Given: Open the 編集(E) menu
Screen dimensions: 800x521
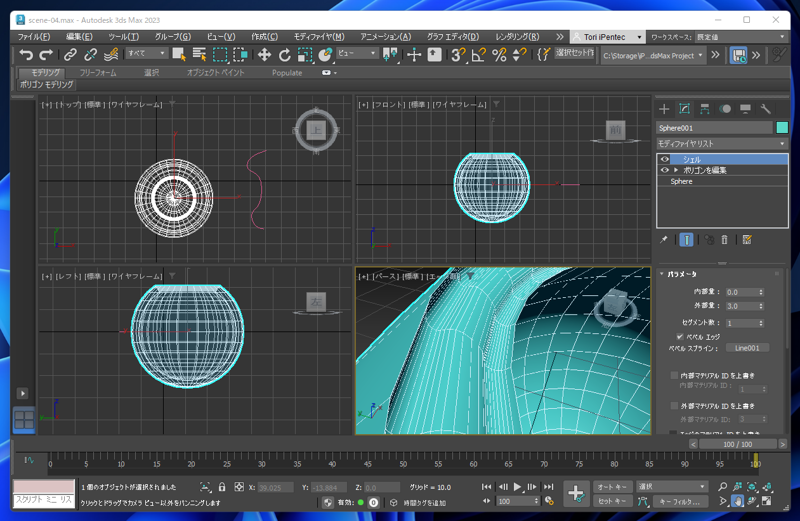Looking at the screenshot, I should (79, 37).
